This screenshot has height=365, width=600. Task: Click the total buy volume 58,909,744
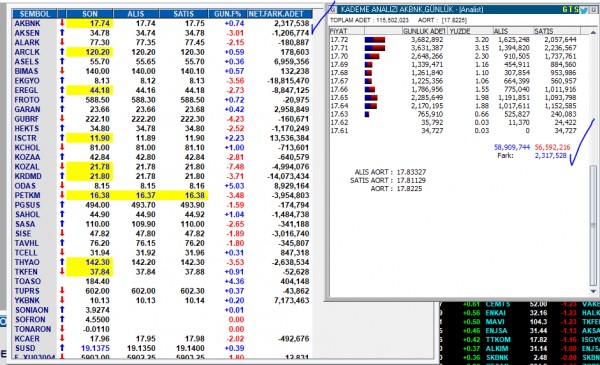pos(512,147)
